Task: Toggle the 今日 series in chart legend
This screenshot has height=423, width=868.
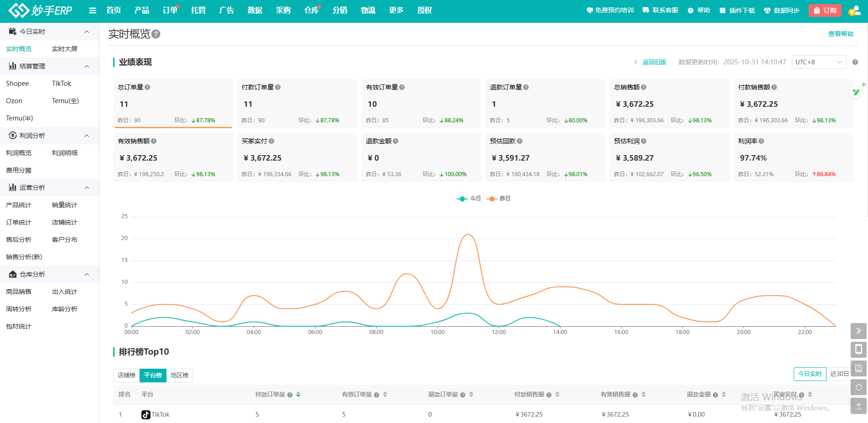Action: click(x=469, y=198)
